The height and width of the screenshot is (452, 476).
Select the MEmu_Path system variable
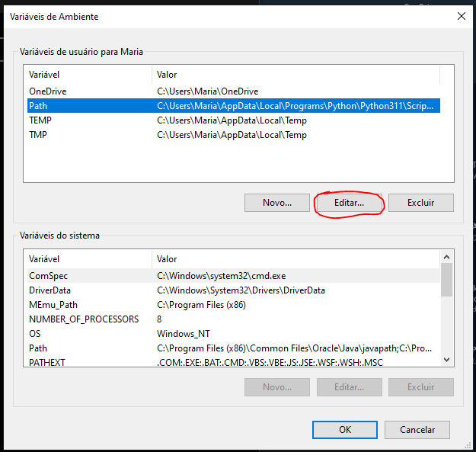[53, 305]
